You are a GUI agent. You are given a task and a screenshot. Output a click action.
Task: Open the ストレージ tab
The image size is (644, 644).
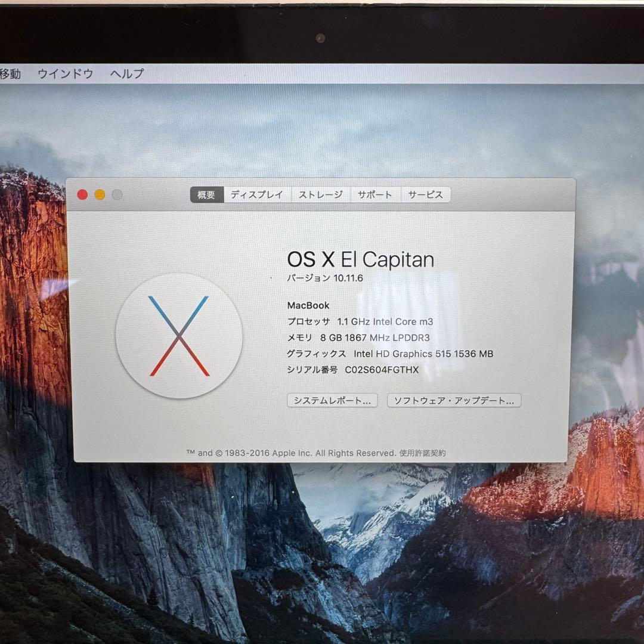[320, 194]
